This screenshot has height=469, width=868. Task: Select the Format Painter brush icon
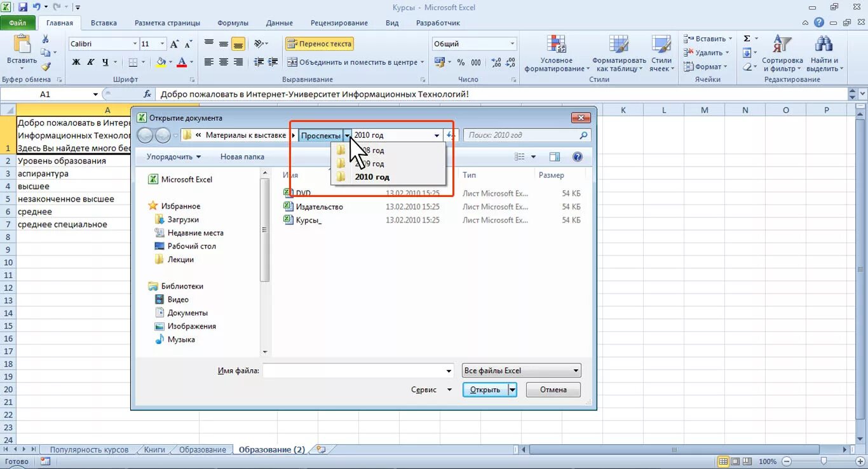pos(46,67)
